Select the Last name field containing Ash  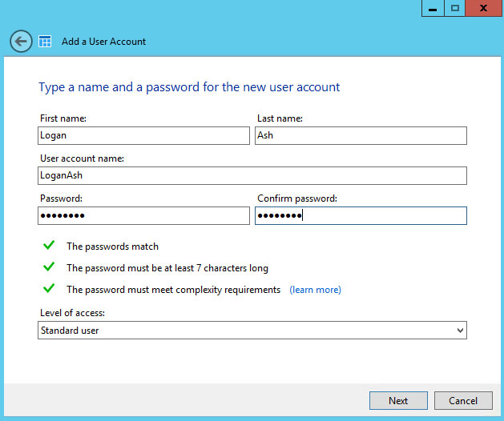point(360,135)
